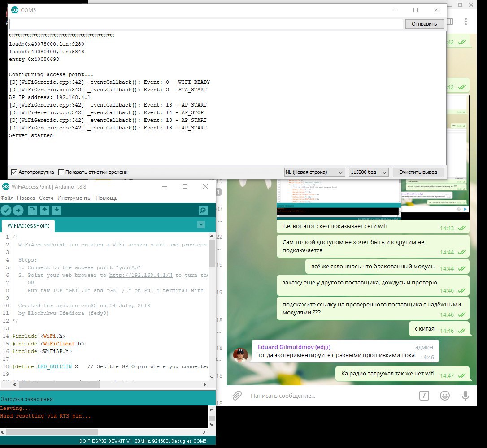Click the console scroll down arrow
The image size is (487, 448).
(x=212, y=424)
